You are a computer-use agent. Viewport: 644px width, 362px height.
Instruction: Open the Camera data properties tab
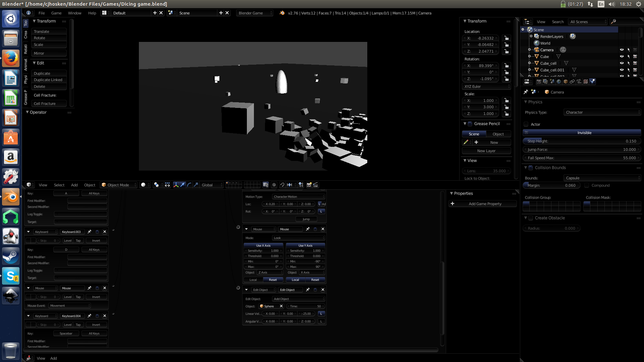pos(579,81)
